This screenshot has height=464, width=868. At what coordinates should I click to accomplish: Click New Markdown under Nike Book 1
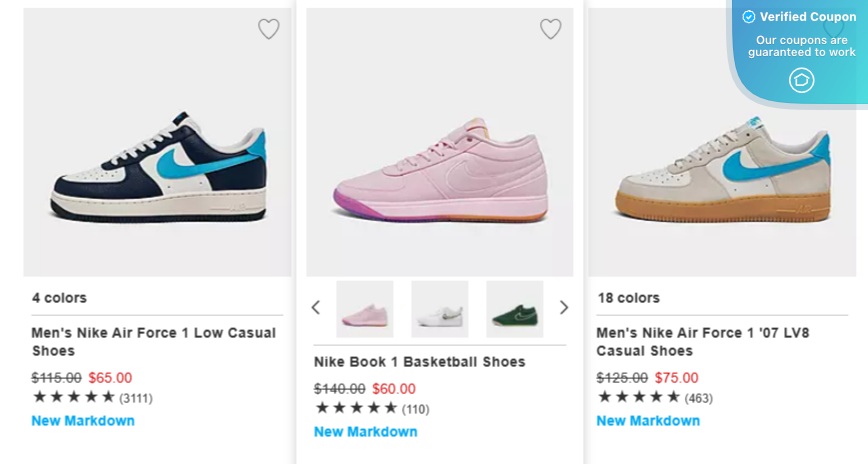coord(365,432)
